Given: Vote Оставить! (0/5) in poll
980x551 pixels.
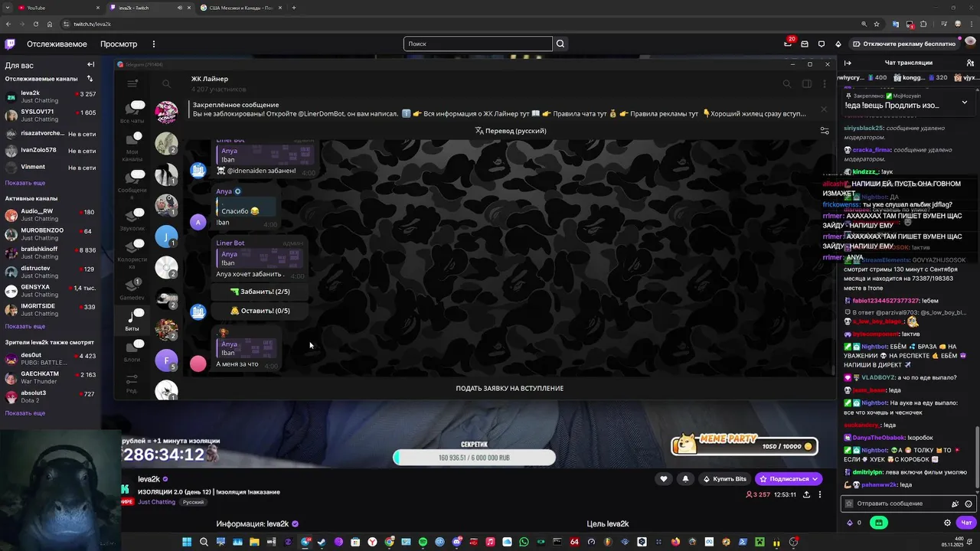Looking at the screenshot, I should tap(260, 311).
